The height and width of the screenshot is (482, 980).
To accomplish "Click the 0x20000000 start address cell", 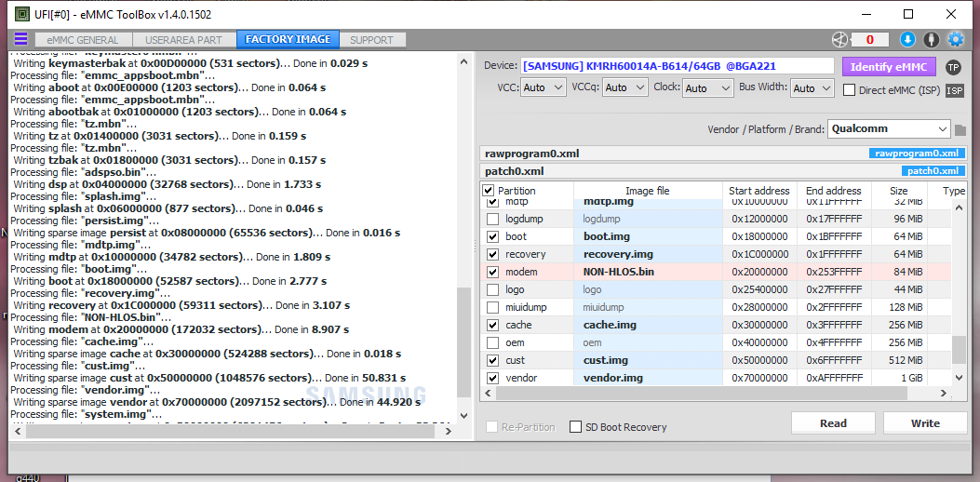I will (x=759, y=272).
